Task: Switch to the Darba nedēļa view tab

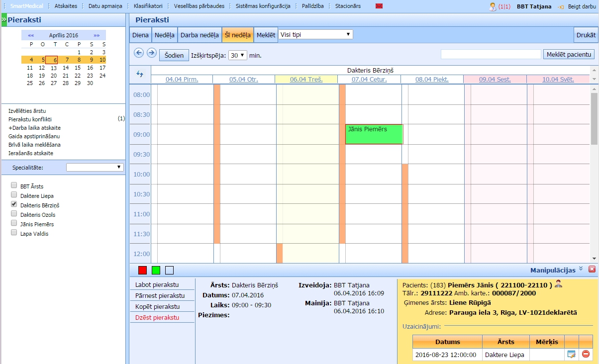Action: coord(200,35)
